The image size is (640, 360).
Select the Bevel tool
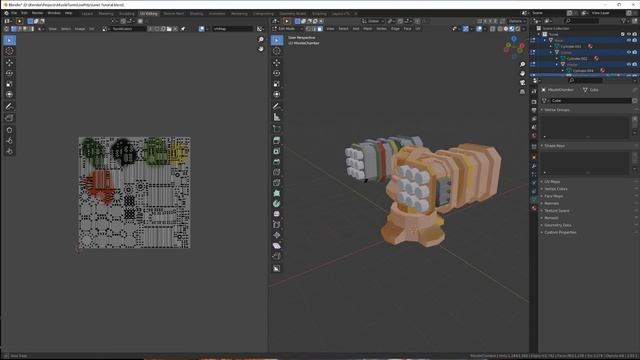[277, 162]
